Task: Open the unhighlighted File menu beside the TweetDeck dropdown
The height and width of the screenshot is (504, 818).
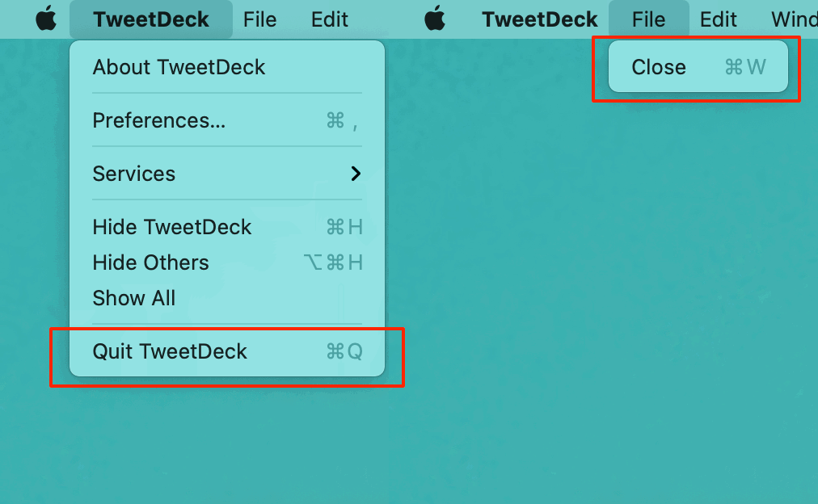Action: pyautogui.click(x=259, y=19)
